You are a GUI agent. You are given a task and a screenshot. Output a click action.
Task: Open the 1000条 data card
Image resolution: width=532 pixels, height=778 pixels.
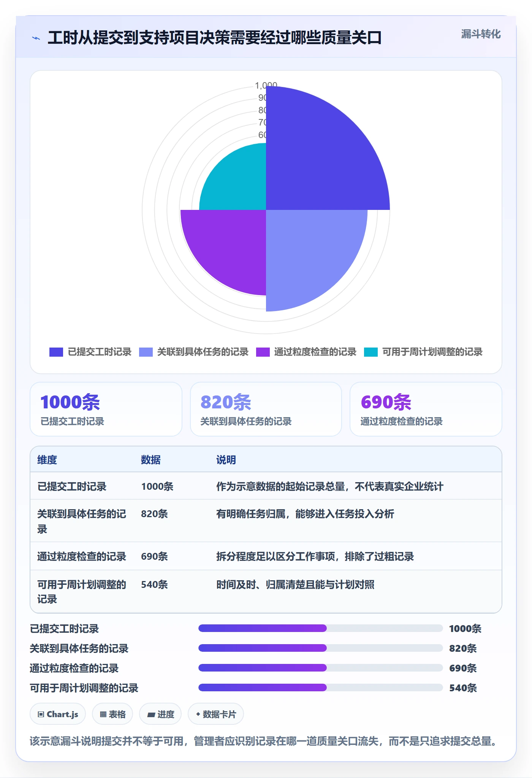pyautogui.click(x=106, y=409)
